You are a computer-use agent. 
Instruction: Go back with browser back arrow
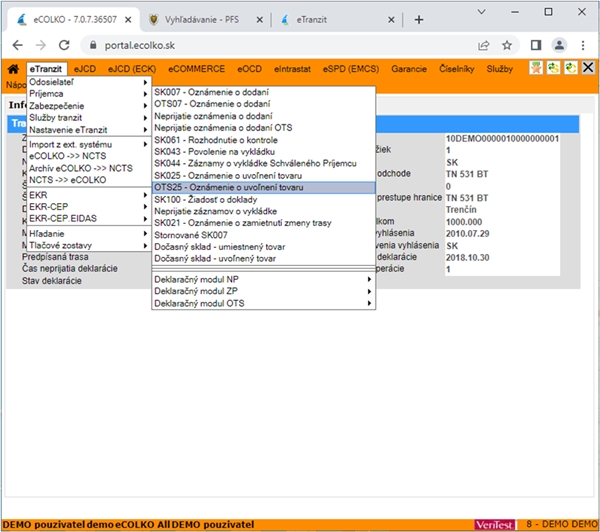(x=18, y=45)
